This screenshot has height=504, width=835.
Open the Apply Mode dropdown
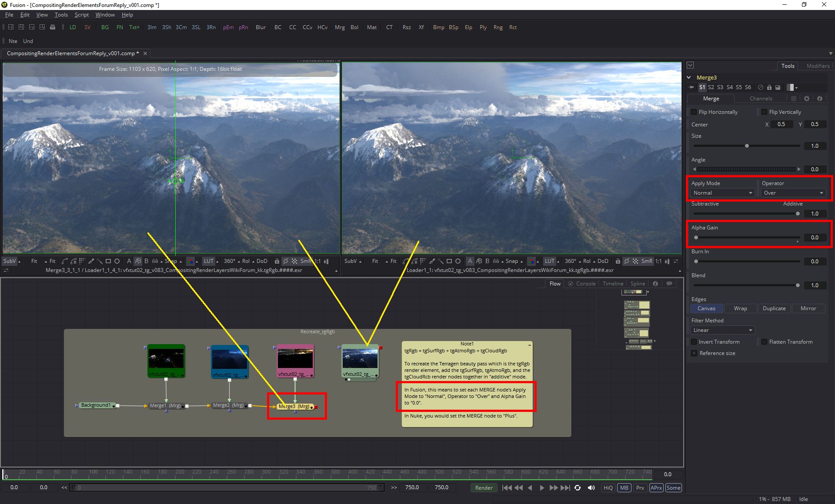tap(722, 193)
